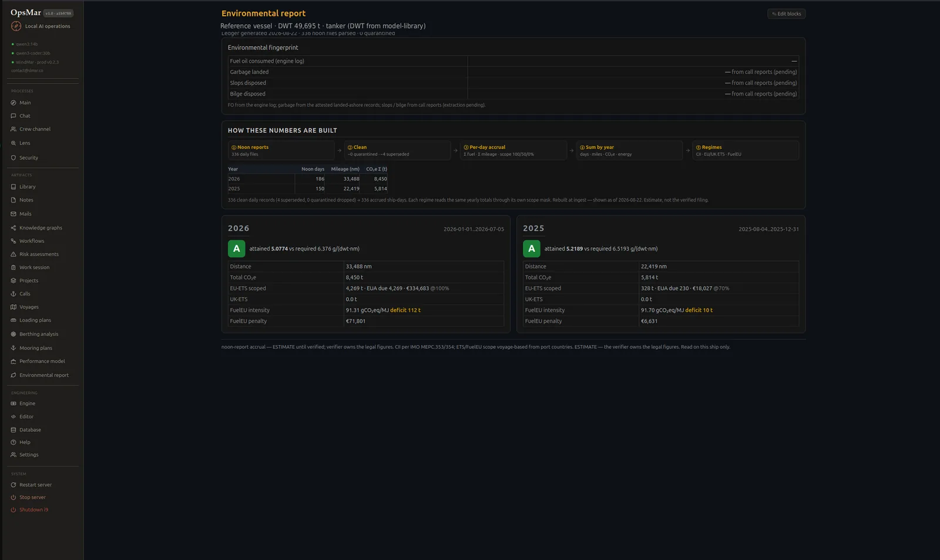Click the green A rating badge for 2026
Viewport: 940px width, 560px height.
(237, 248)
